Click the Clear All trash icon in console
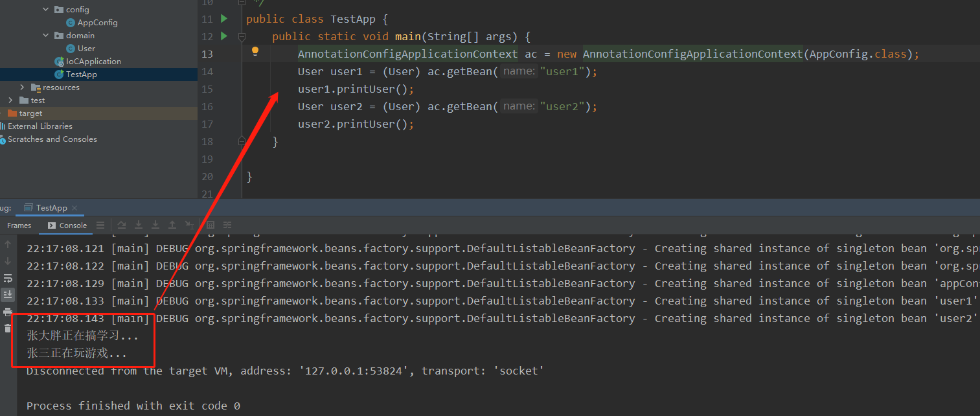This screenshot has width=980, height=416. 8,329
